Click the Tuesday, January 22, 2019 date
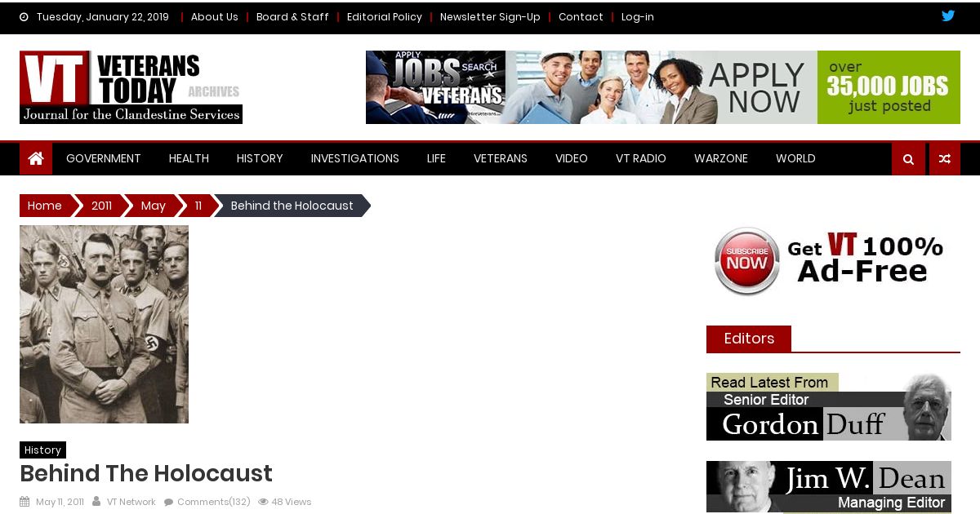This screenshot has height=514, width=980. pyautogui.click(x=103, y=17)
